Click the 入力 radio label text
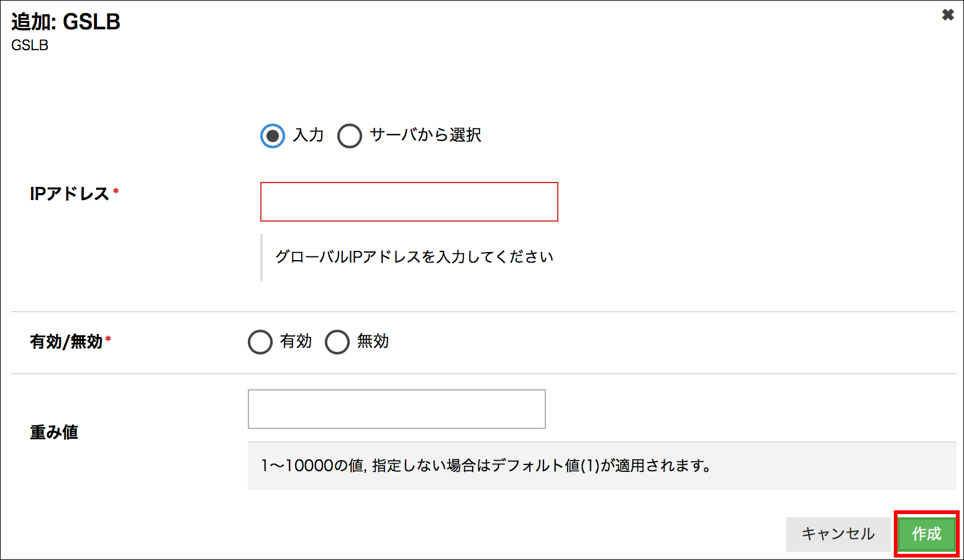The image size is (964, 560). 309,135
